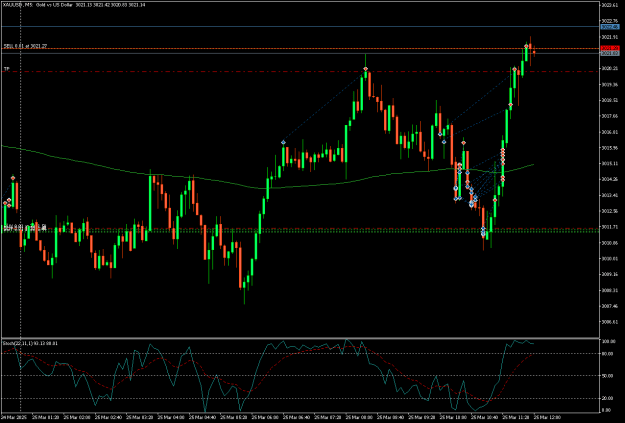The height and width of the screenshot is (423, 625).
Task: Click the 3020.21 price scale label
Action: [x=610, y=69]
